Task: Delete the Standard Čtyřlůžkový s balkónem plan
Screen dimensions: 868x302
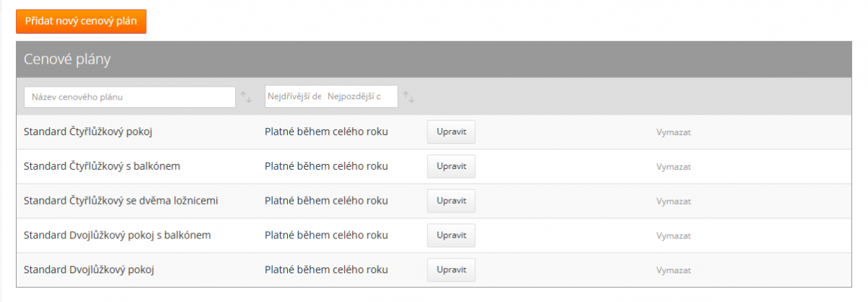Action: pyautogui.click(x=673, y=167)
